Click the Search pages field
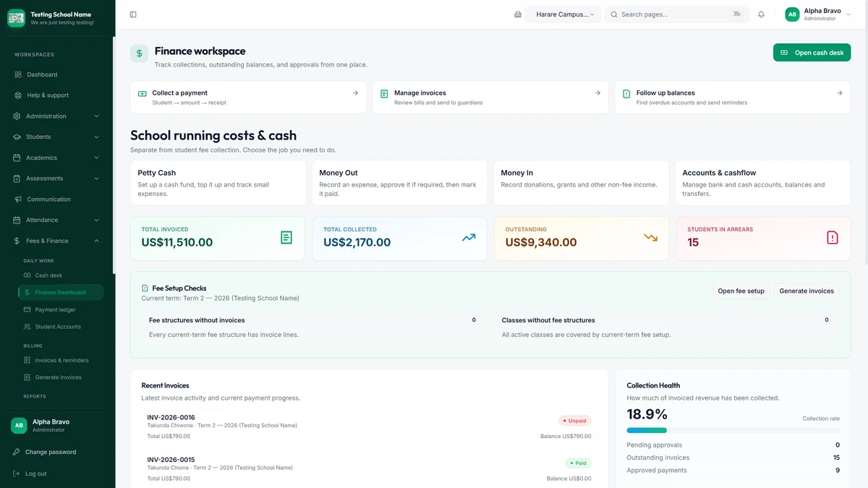 (677, 14)
